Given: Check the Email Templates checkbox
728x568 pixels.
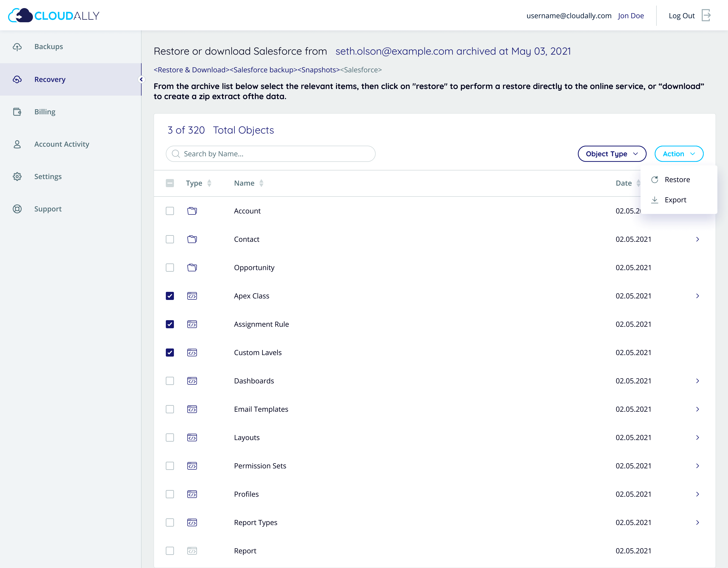Looking at the screenshot, I should [x=170, y=409].
